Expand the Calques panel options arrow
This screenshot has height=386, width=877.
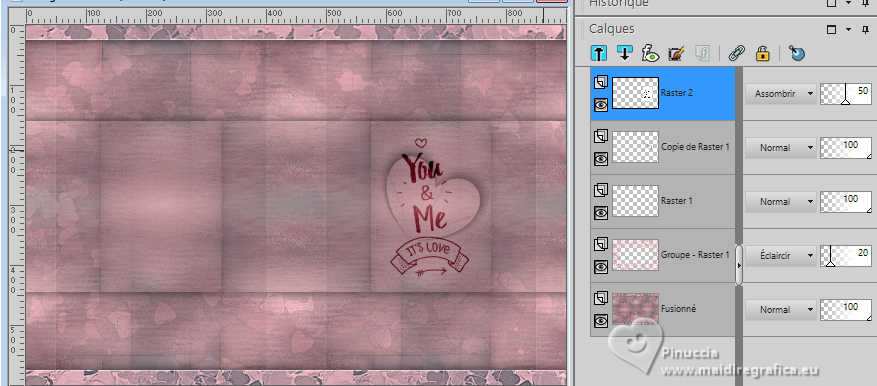849,29
